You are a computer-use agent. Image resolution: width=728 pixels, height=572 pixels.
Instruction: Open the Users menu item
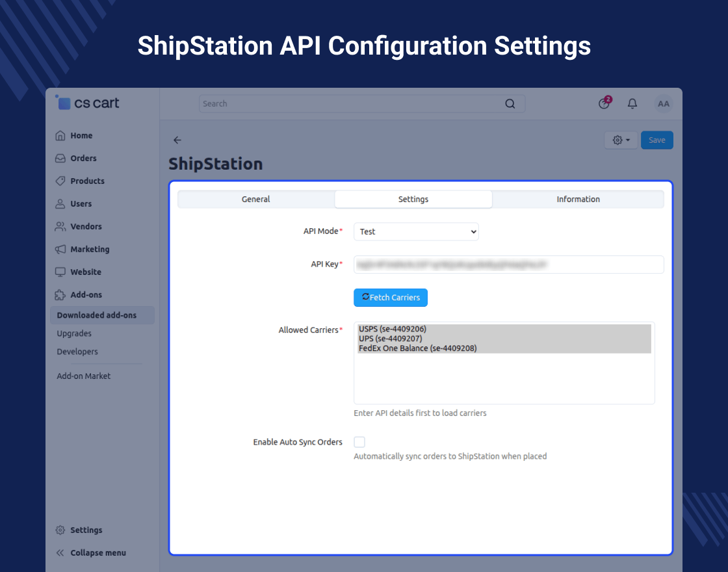pyautogui.click(x=81, y=204)
